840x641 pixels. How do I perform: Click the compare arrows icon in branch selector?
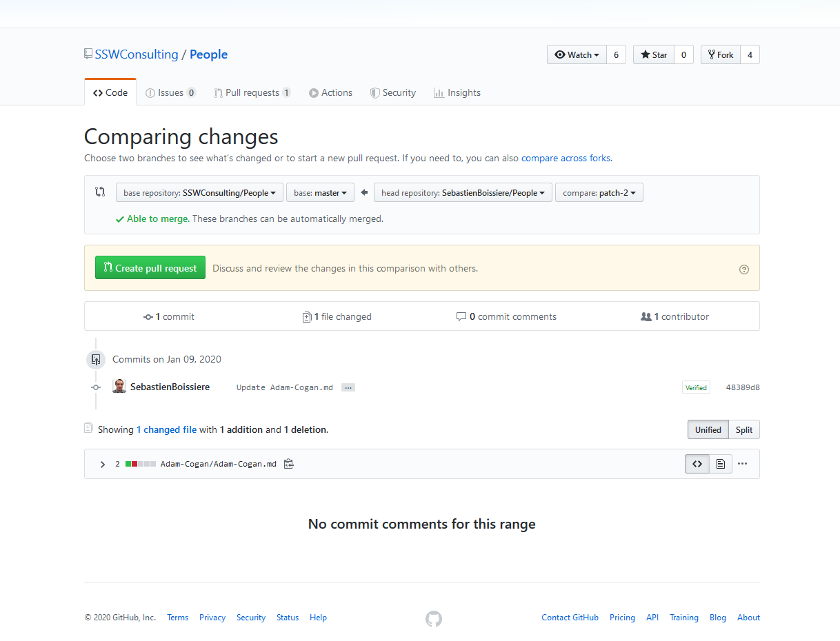[x=100, y=192]
